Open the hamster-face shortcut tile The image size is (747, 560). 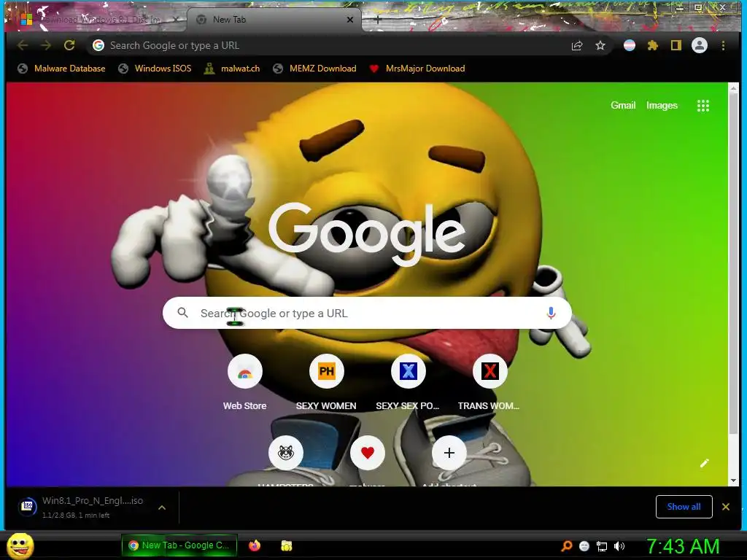tap(286, 453)
